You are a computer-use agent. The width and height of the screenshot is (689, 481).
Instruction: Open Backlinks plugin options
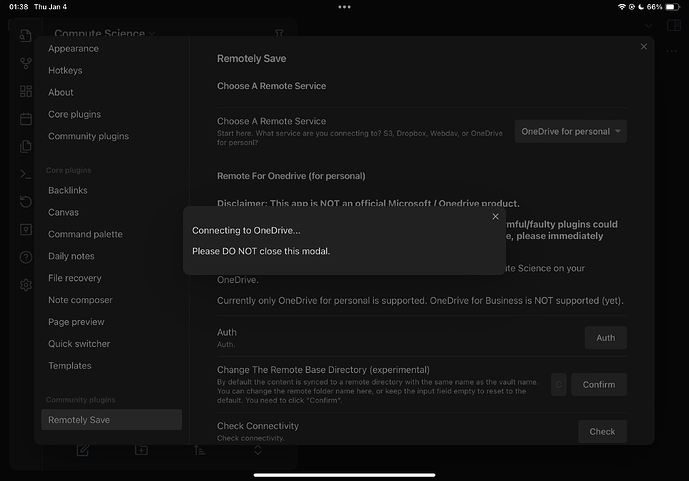click(68, 190)
